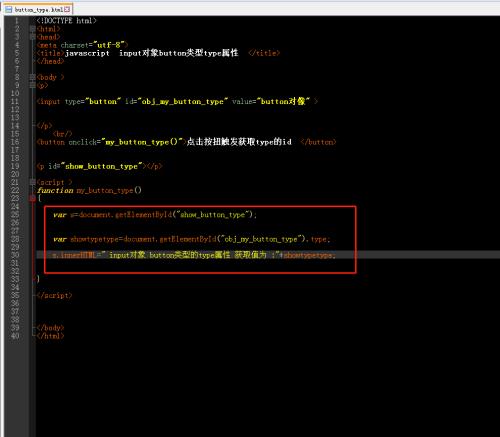
Task: Click line number 16 in the margin
Action: (x=15, y=142)
